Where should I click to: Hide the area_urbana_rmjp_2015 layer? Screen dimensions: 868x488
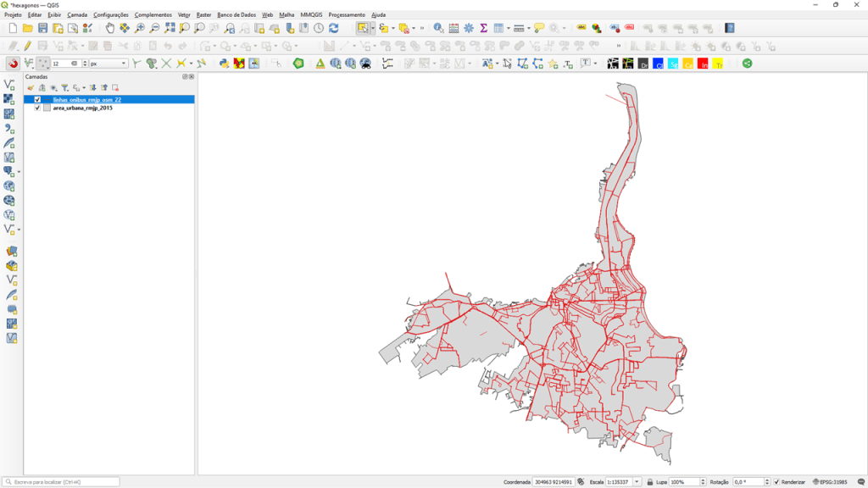[x=37, y=108]
